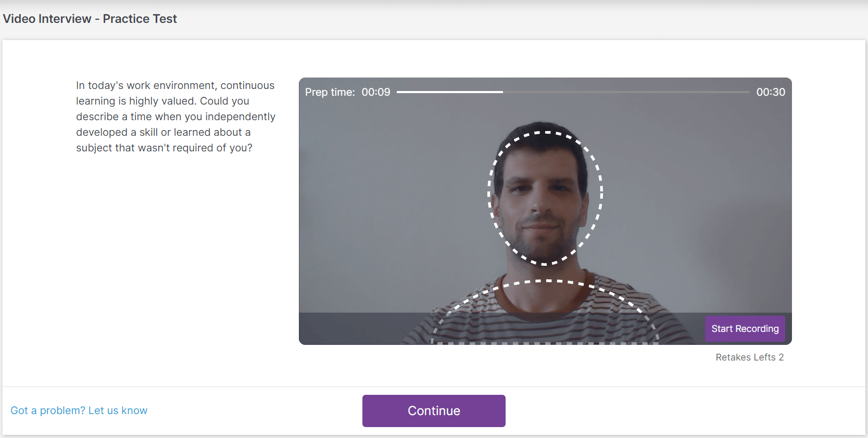Click the white filled part of prep progress bar
The image size is (868, 438).
click(449, 92)
